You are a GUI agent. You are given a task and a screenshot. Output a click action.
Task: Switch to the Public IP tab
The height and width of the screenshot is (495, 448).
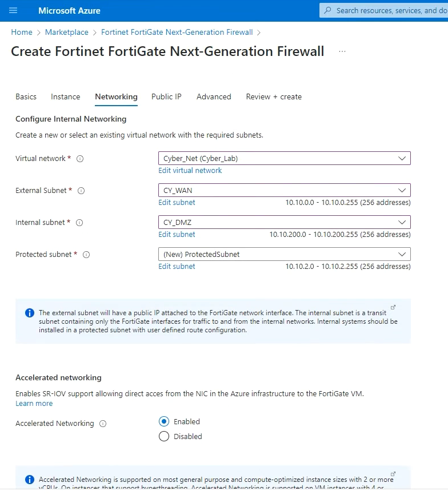click(166, 96)
